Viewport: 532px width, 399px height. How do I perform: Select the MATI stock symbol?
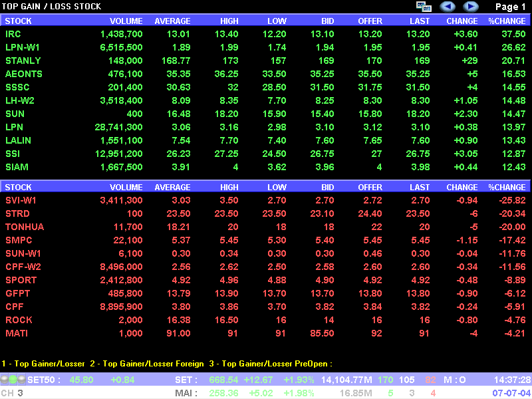[17, 333]
